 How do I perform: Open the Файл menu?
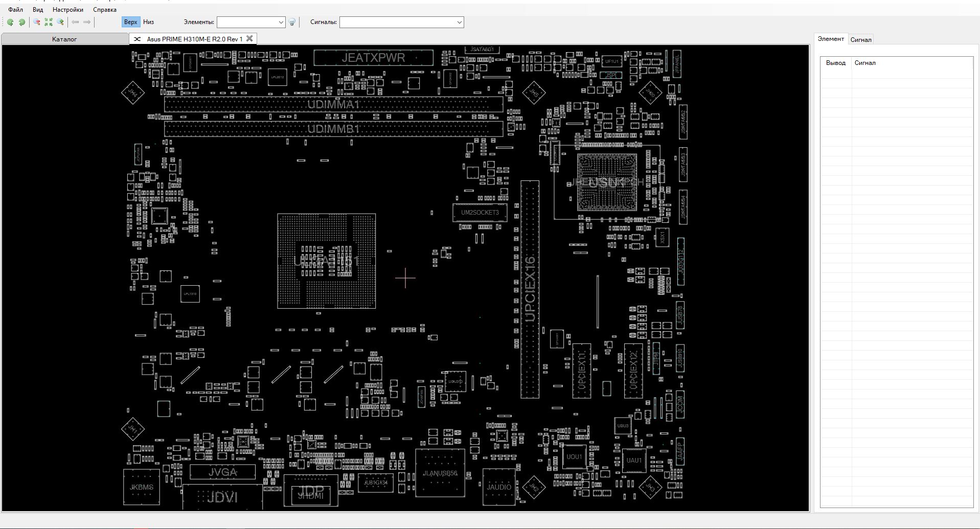click(x=15, y=10)
